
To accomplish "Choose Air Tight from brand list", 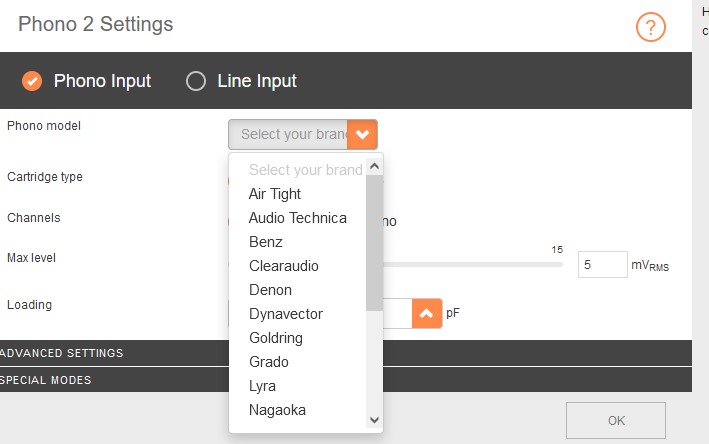I will click(275, 194).
